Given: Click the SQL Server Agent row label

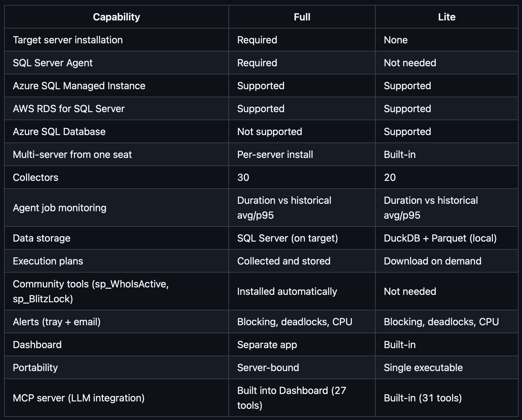Looking at the screenshot, I should tap(53, 63).
